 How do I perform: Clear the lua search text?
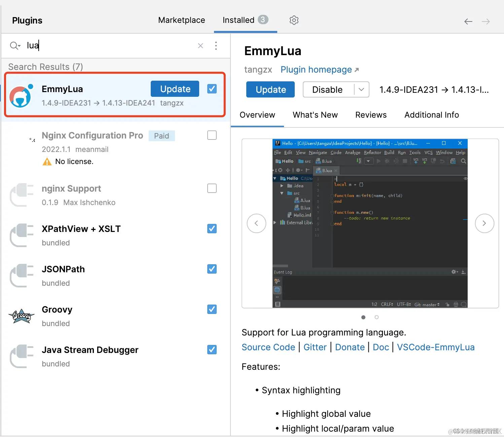201,46
